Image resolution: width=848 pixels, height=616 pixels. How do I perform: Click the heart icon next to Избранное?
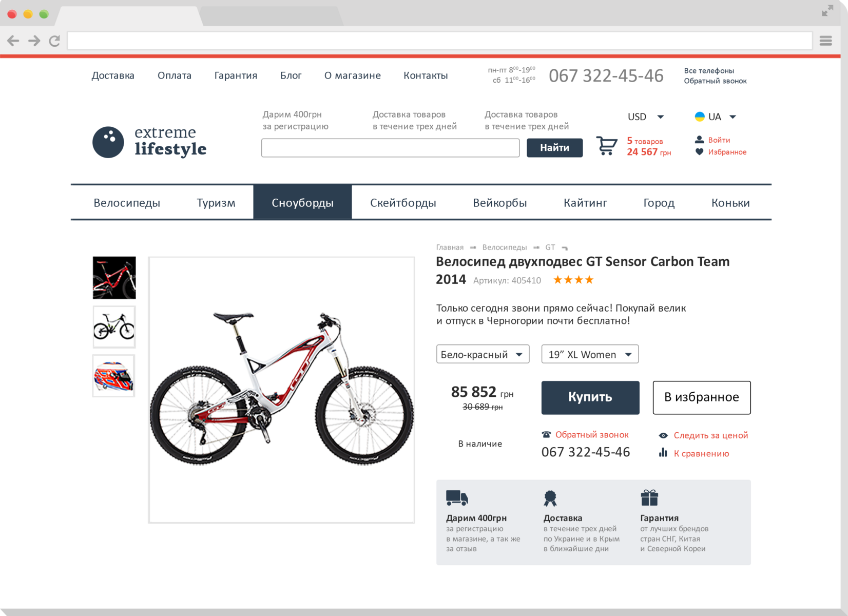699,152
